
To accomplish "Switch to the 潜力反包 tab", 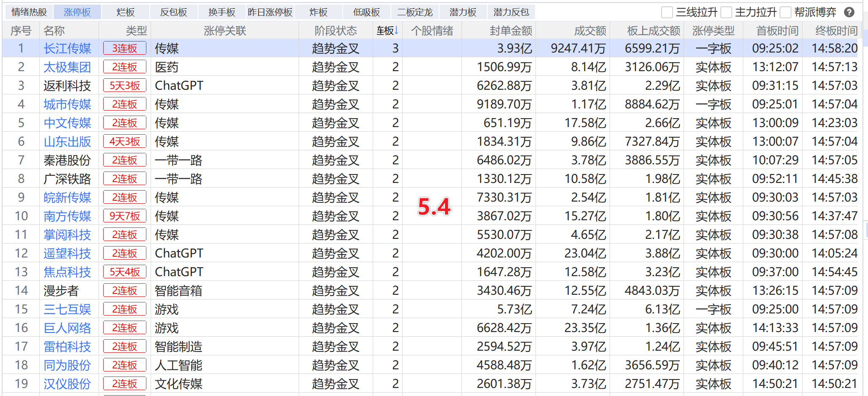I will pyautogui.click(x=511, y=12).
